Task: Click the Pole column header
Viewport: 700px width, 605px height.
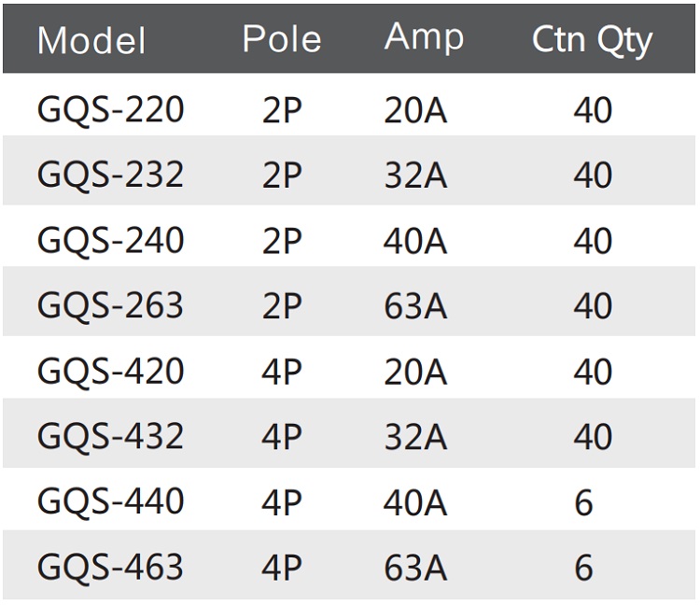Action: [281, 39]
